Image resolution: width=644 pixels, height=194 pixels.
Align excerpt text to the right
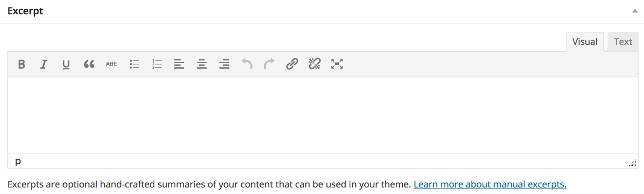click(x=224, y=64)
